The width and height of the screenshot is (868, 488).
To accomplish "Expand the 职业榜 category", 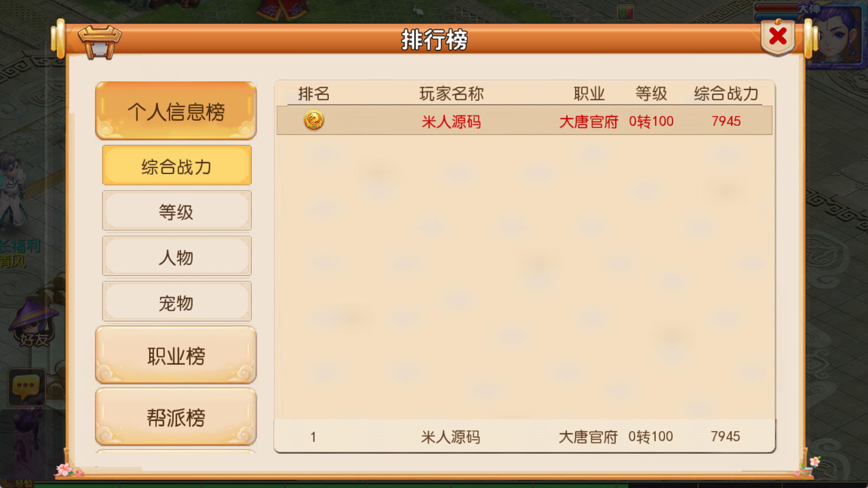I will [176, 356].
